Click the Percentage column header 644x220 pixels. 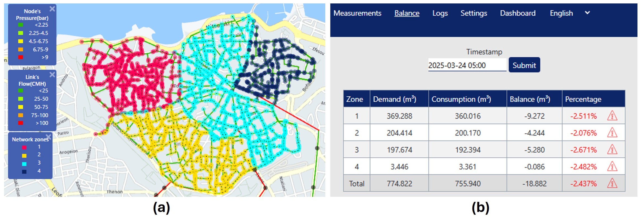click(x=594, y=99)
